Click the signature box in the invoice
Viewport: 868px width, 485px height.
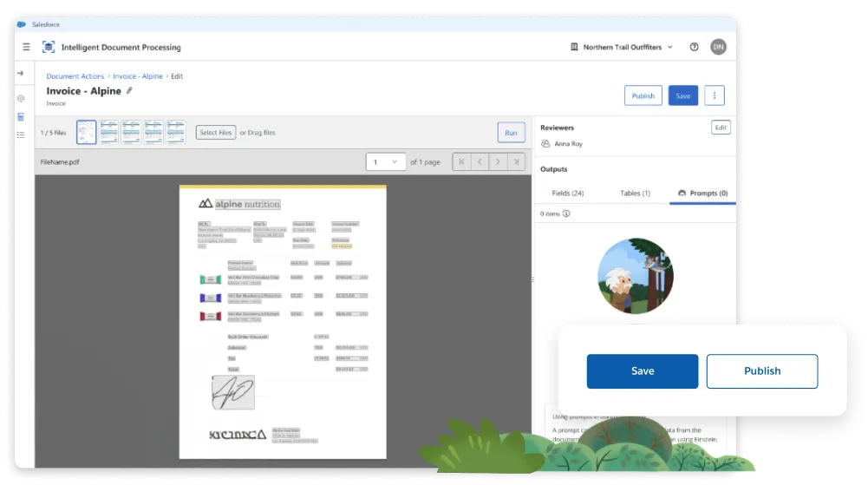point(233,392)
